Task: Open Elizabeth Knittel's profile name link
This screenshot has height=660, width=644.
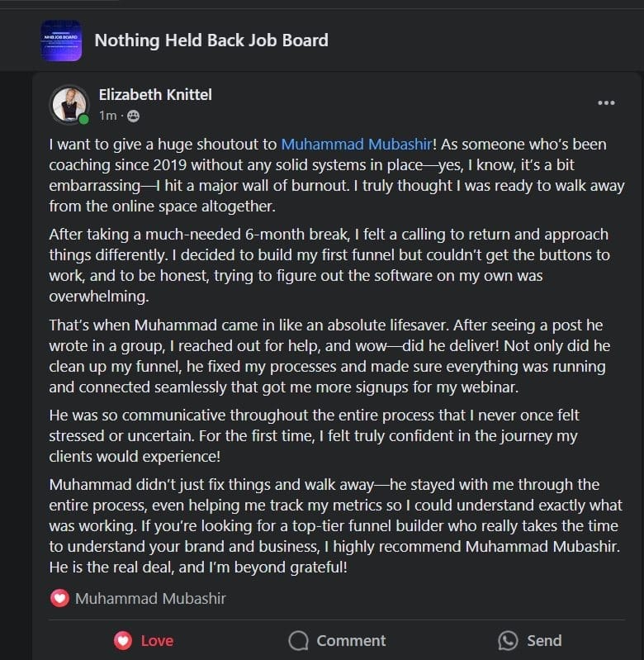Action: [155, 95]
